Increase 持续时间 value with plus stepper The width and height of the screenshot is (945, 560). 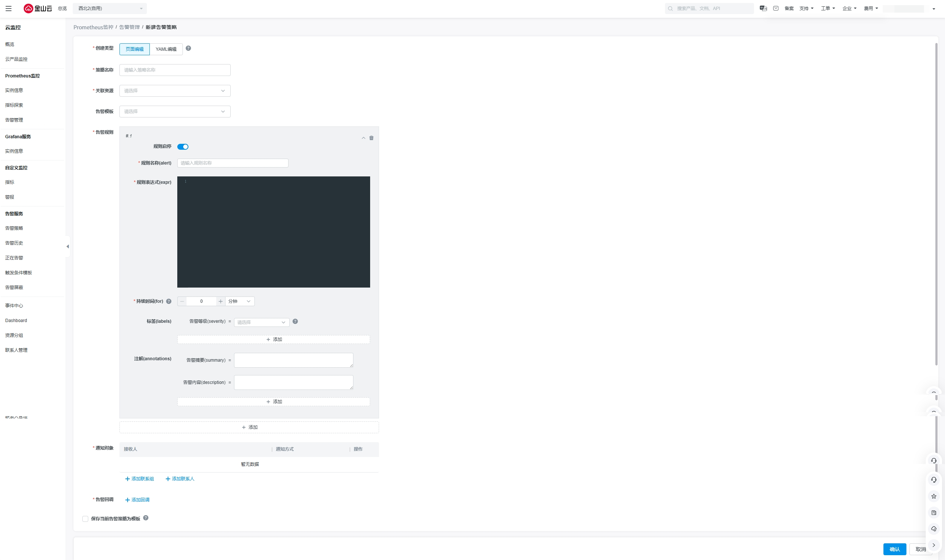pyautogui.click(x=220, y=302)
